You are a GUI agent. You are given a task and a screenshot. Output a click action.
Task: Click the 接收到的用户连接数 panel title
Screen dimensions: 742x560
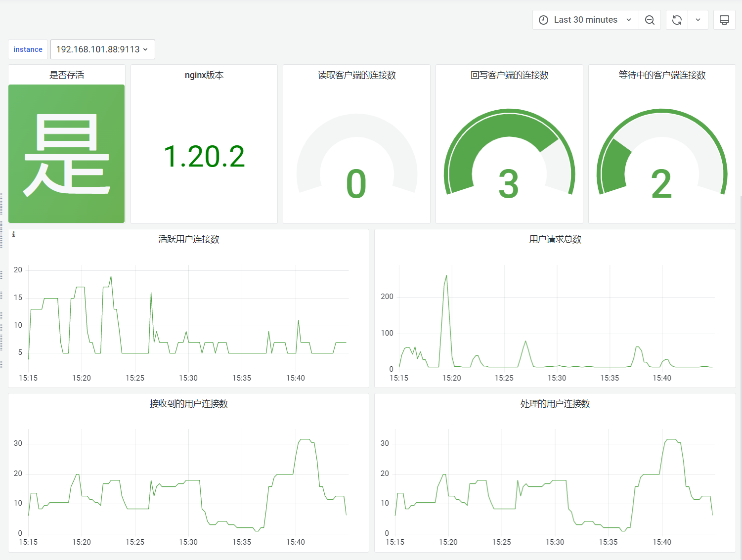point(189,404)
